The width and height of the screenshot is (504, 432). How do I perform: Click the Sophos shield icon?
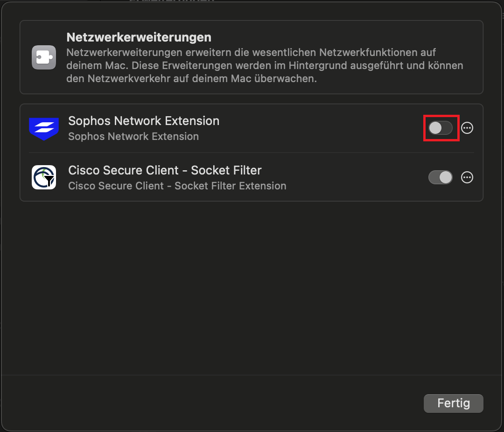pyautogui.click(x=44, y=129)
